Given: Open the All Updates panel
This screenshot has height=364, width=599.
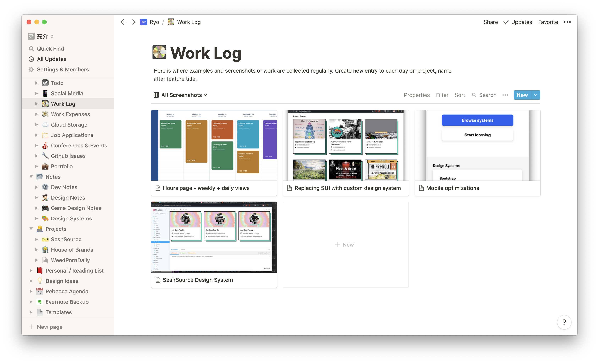Looking at the screenshot, I should pyautogui.click(x=52, y=59).
